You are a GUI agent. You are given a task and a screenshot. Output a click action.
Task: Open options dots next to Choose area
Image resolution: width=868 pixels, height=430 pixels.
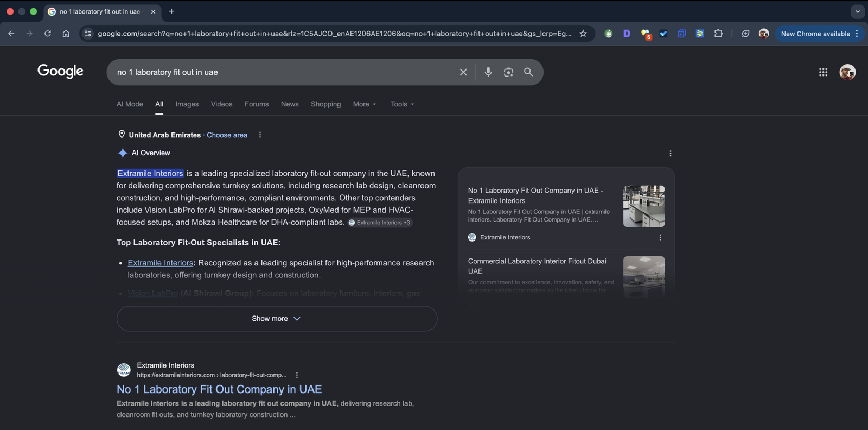(x=260, y=135)
